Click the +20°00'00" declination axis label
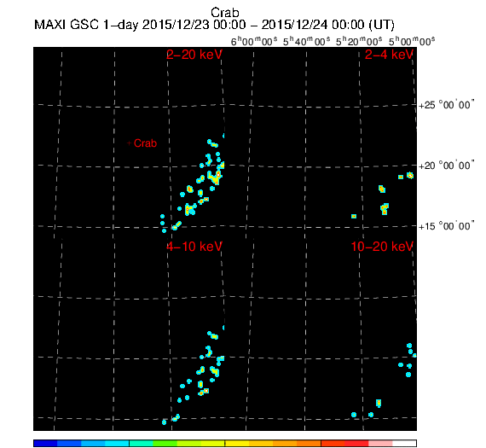This screenshot has width=486, height=448. [x=446, y=166]
